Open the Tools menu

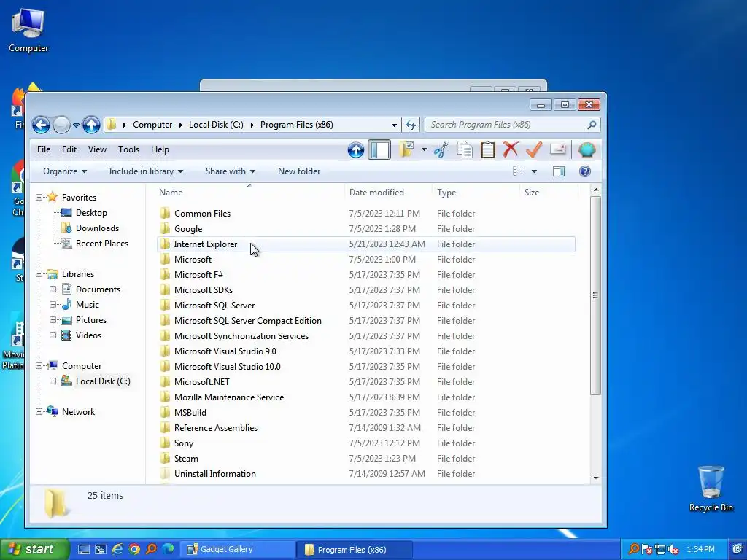click(128, 149)
